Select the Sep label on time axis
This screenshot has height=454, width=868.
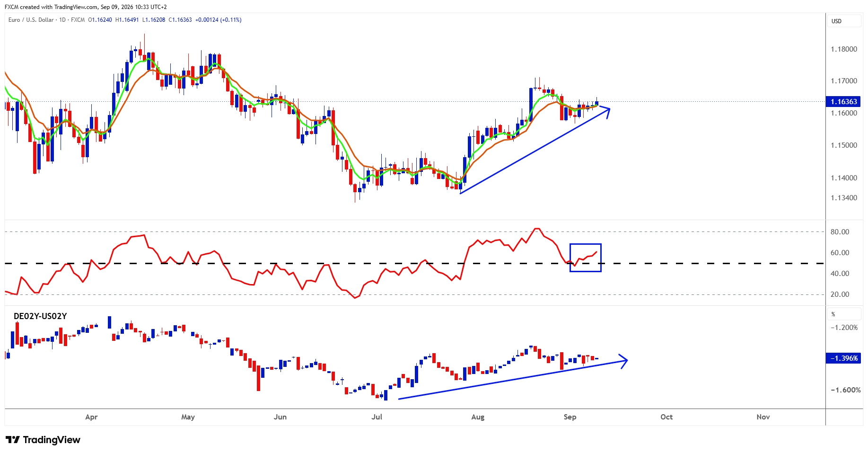point(570,417)
